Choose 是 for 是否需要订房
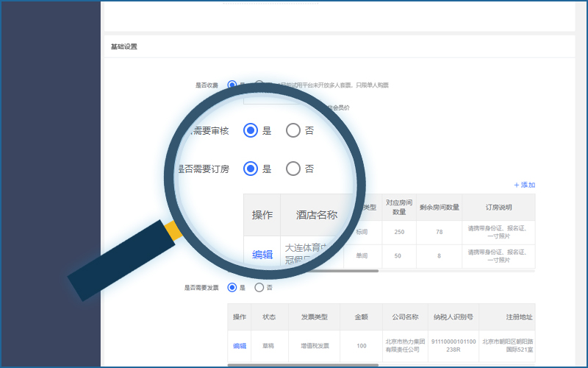 (x=251, y=169)
